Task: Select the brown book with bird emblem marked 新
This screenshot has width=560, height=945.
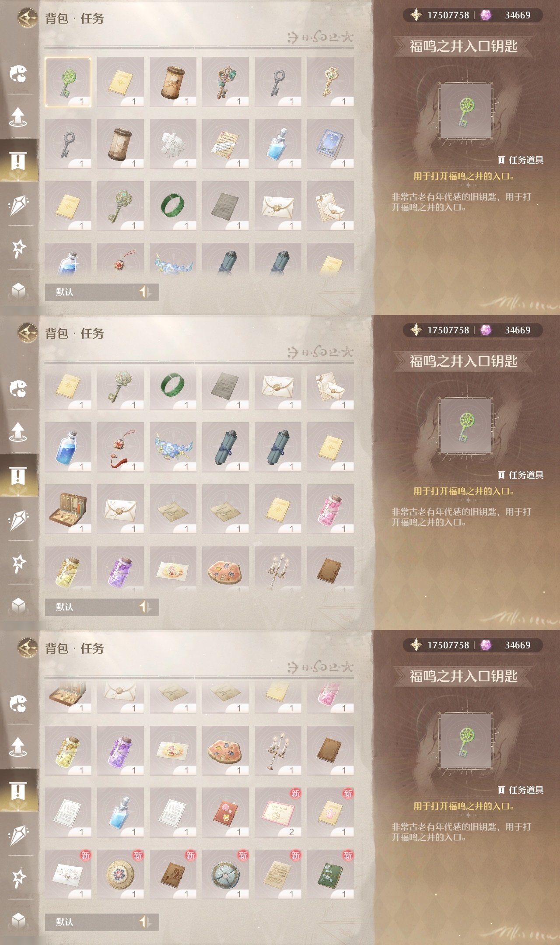Action: pyautogui.click(x=173, y=875)
